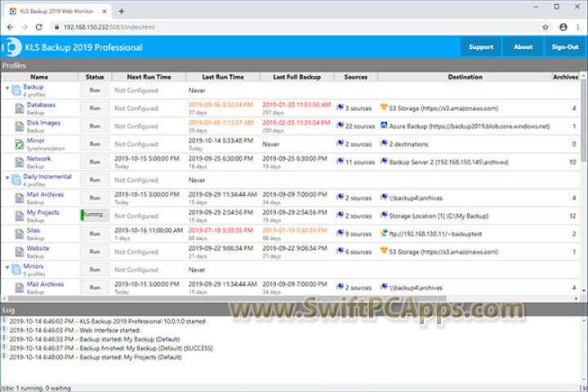The image size is (588, 392).
Task: Collapse the Backup profile group
Action: 7,88
